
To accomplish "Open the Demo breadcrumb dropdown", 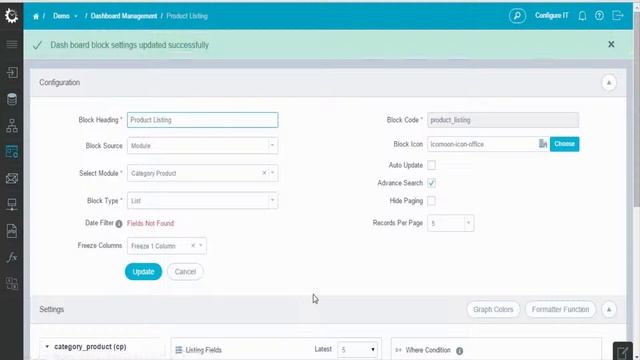I will pyautogui.click(x=65, y=16).
